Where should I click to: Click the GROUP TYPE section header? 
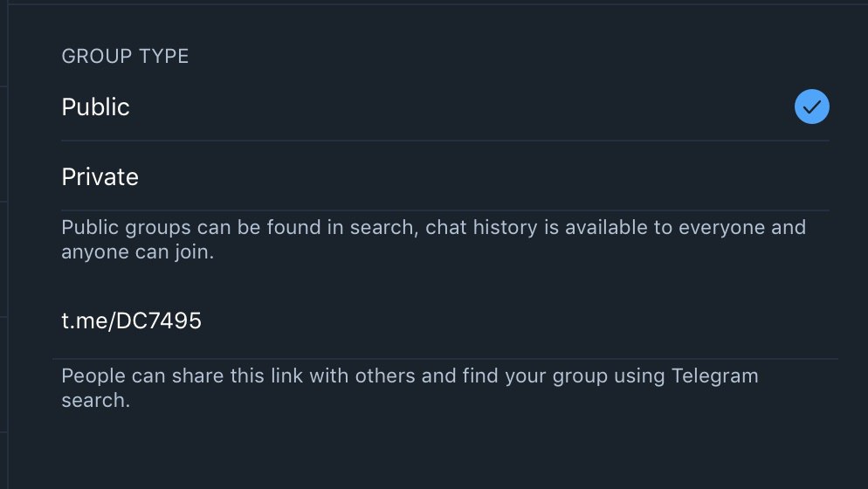tap(125, 56)
